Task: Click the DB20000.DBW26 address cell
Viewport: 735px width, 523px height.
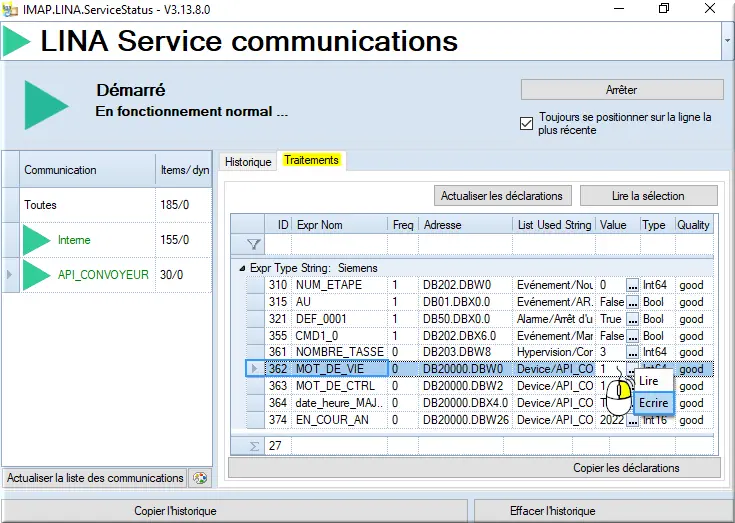Action: click(465, 420)
